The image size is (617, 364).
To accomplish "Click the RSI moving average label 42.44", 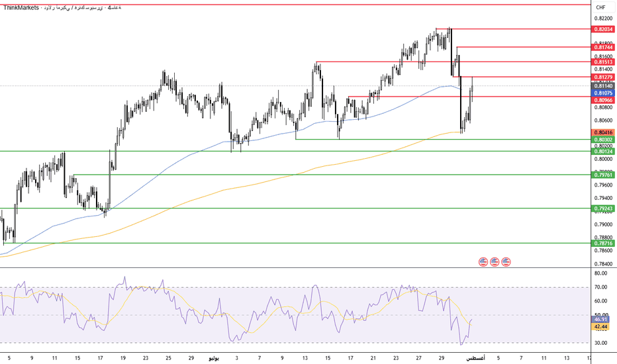I will click(x=600, y=327).
